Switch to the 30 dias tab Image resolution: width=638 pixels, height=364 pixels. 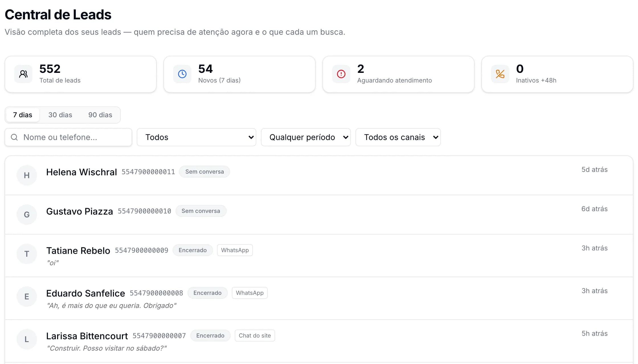click(60, 115)
